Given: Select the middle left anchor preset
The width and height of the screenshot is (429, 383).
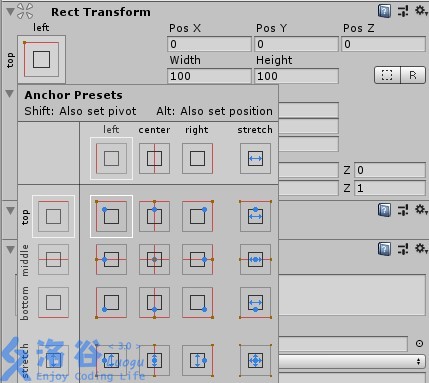Looking at the screenshot, I should coord(111,259).
